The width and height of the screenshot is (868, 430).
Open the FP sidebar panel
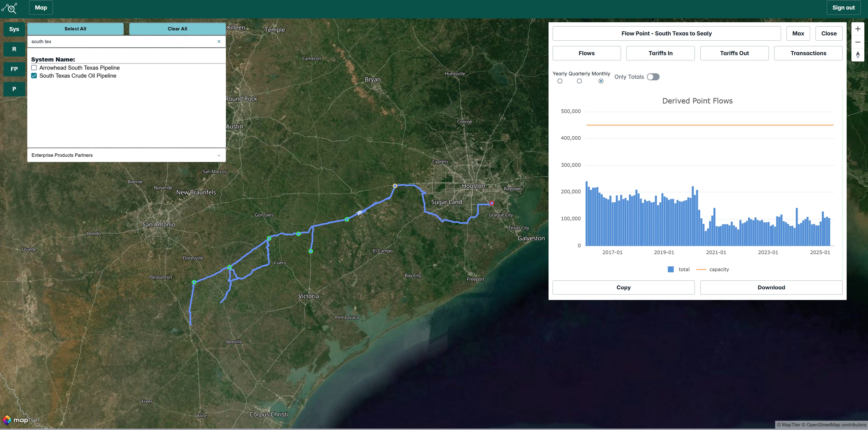[14, 69]
